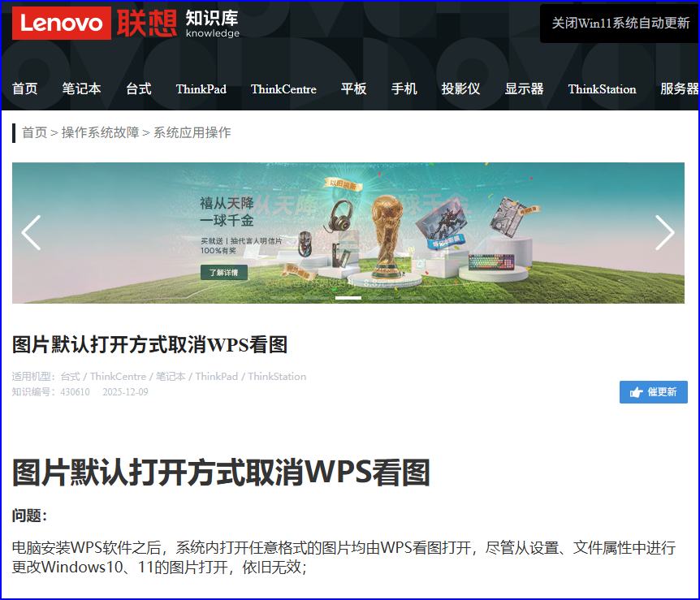Click the 禧从天降 一球千金 banner text
The image size is (700, 600).
pos(227,212)
